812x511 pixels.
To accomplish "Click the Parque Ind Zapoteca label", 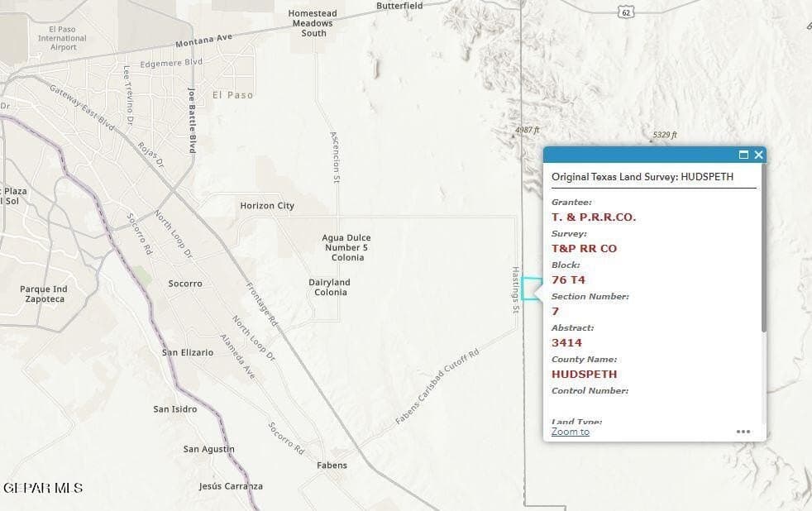I will [x=43, y=294].
